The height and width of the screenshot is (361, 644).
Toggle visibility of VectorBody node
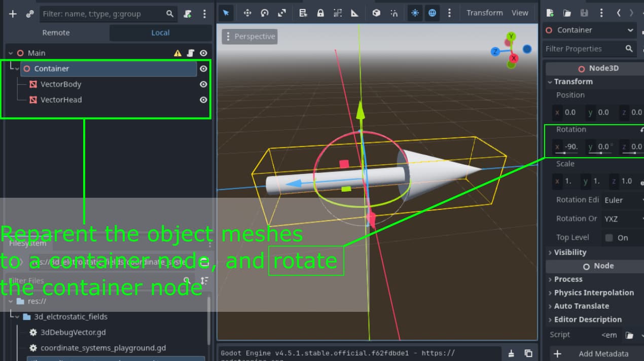[x=203, y=84]
